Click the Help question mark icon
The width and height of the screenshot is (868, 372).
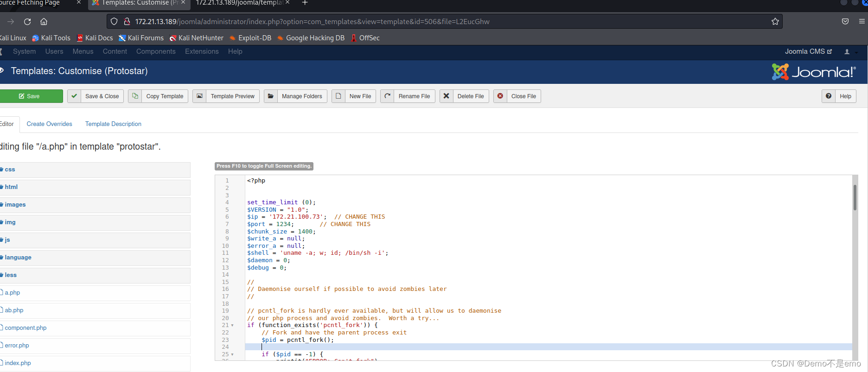(x=829, y=96)
